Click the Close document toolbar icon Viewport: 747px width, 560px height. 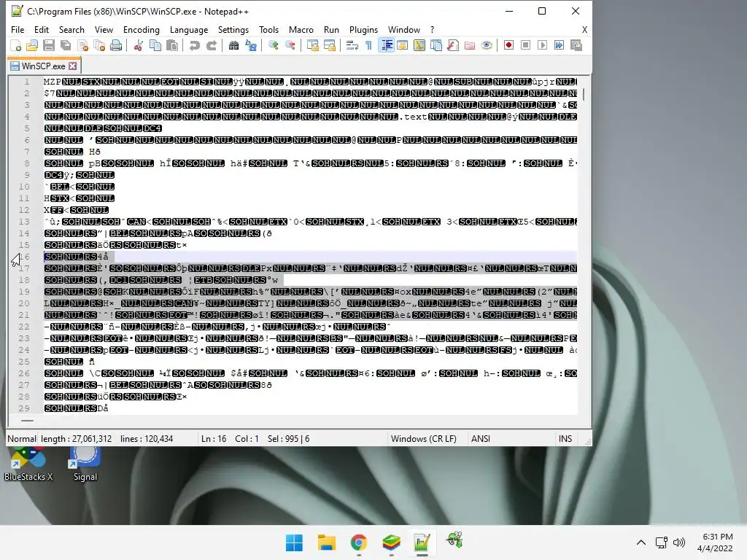(x=82, y=46)
